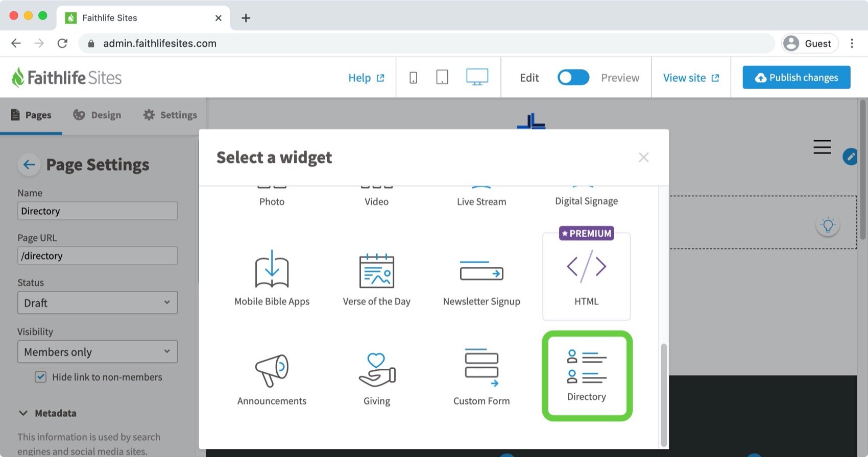Click Publish changes button
The height and width of the screenshot is (457, 868).
click(797, 78)
